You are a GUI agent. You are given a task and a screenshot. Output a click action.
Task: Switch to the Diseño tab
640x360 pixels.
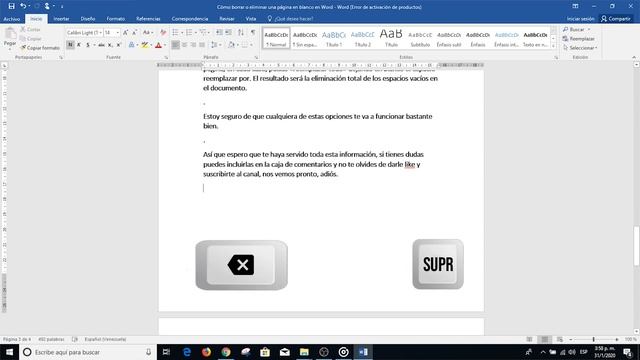click(x=88, y=19)
